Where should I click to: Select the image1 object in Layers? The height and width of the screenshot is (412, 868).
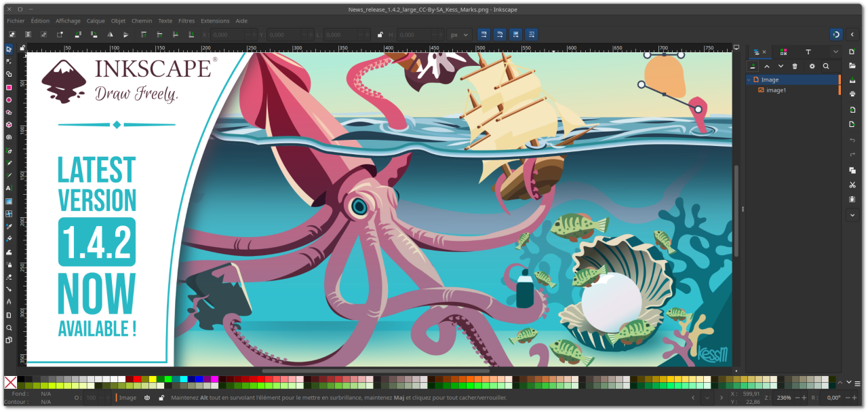(x=776, y=90)
